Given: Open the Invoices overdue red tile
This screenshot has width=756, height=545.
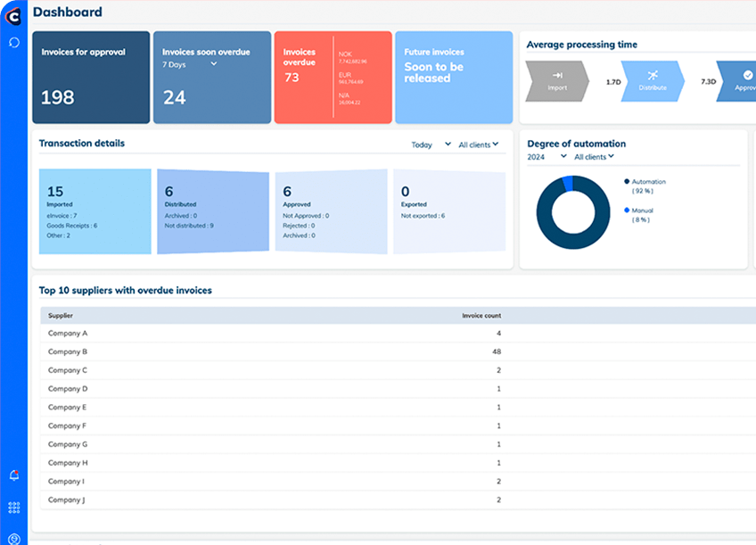Looking at the screenshot, I should point(333,78).
